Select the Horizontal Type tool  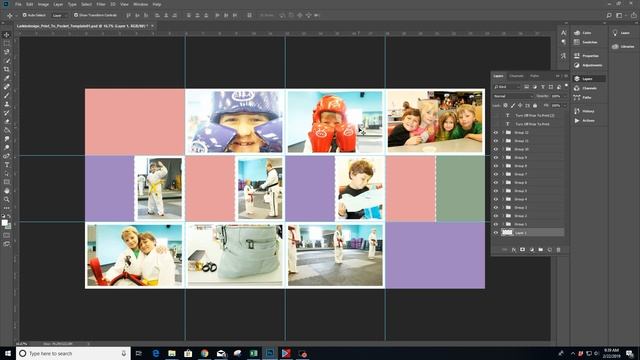(x=7, y=165)
